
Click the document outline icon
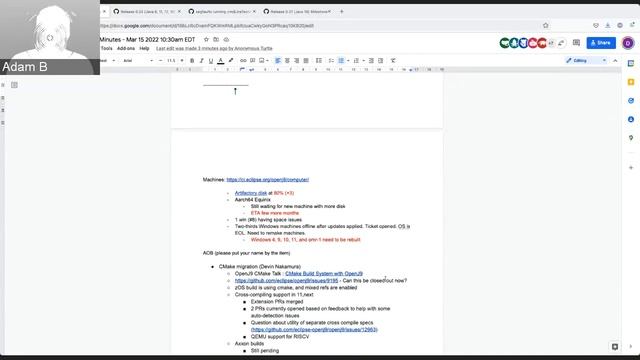click(14, 85)
